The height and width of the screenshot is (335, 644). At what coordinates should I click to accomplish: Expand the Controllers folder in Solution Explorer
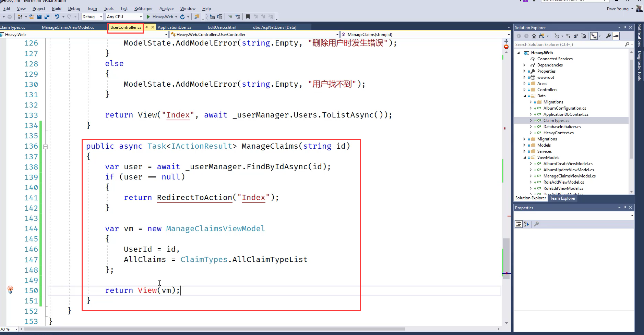(524, 90)
